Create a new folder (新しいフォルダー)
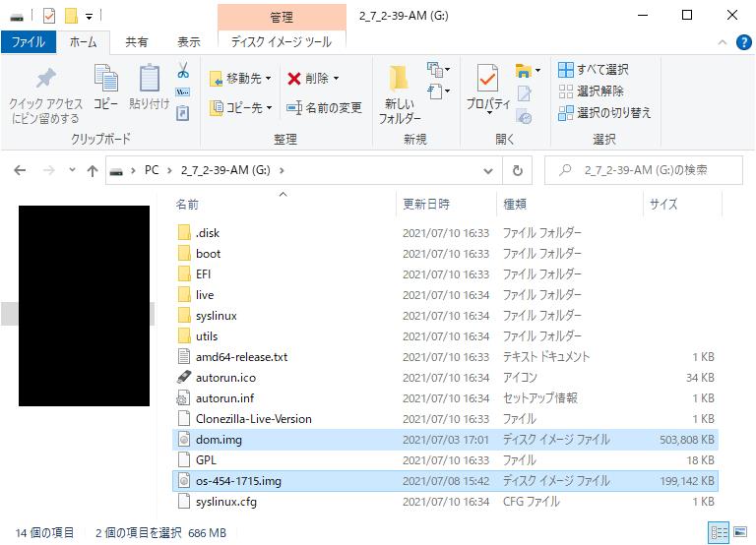This screenshot has width=756, height=545. (x=400, y=94)
